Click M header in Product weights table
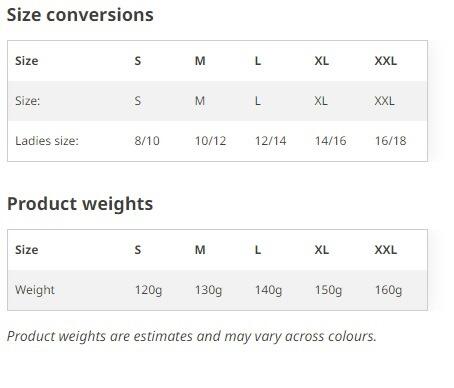454x388 pixels. click(200, 250)
